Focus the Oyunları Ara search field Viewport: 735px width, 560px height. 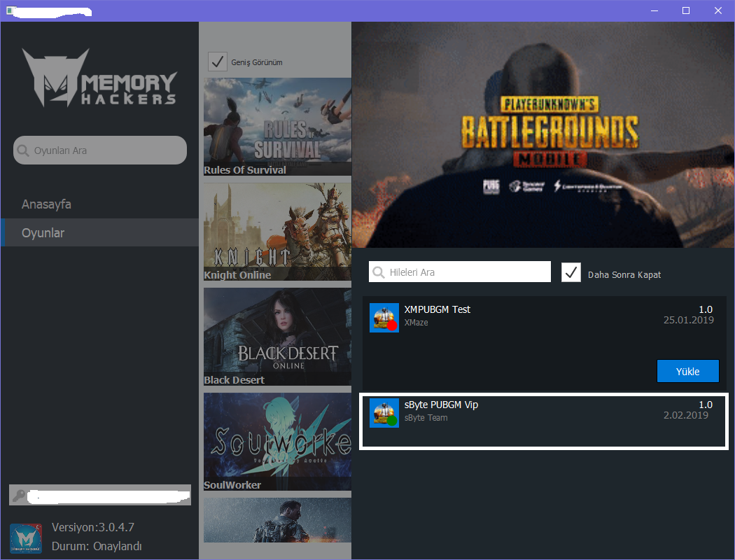coord(100,150)
